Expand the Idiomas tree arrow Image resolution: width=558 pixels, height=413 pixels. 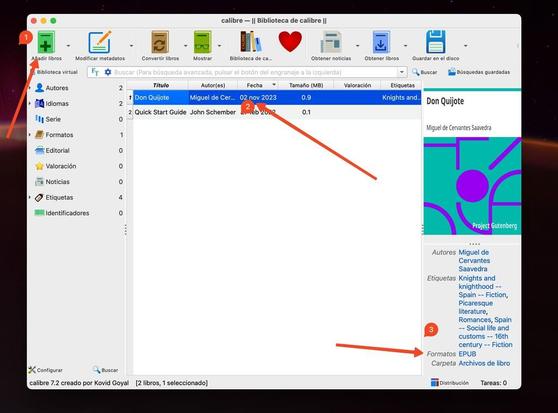tap(30, 104)
